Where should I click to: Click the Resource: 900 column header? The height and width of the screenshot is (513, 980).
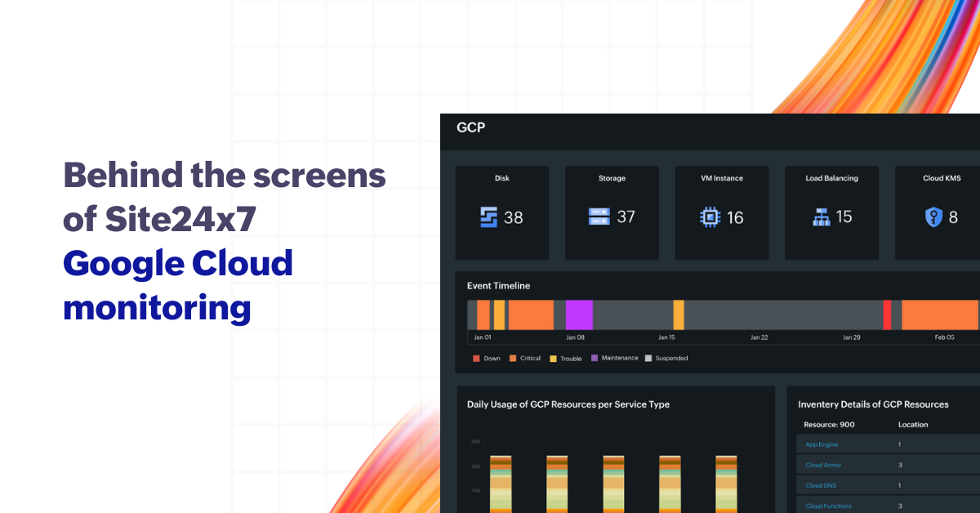[x=829, y=425]
